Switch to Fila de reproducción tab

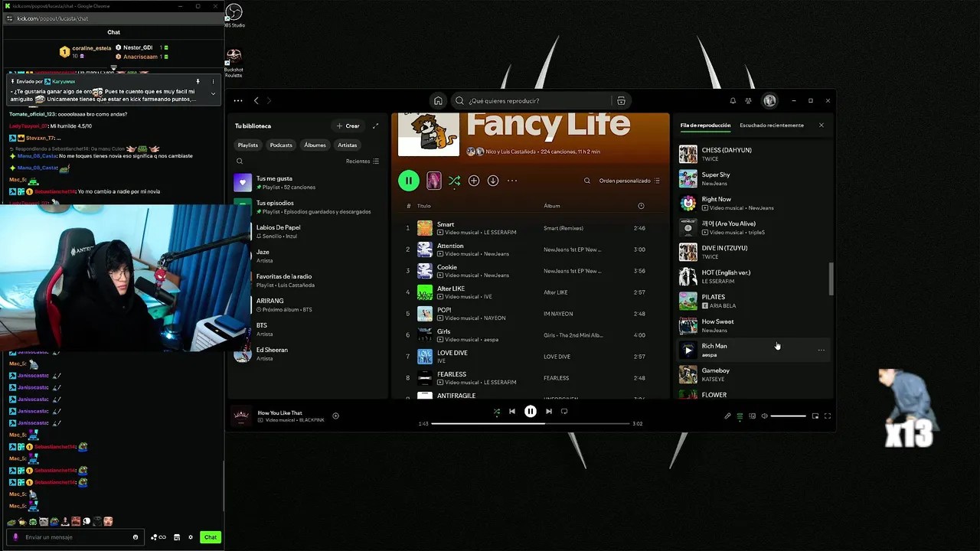click(x=705, y=125)
